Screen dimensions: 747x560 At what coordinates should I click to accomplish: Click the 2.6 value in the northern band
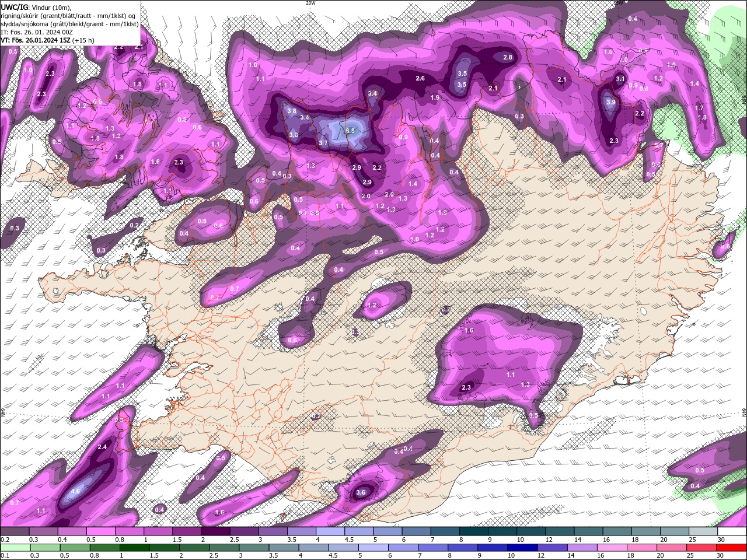[420, 78]
